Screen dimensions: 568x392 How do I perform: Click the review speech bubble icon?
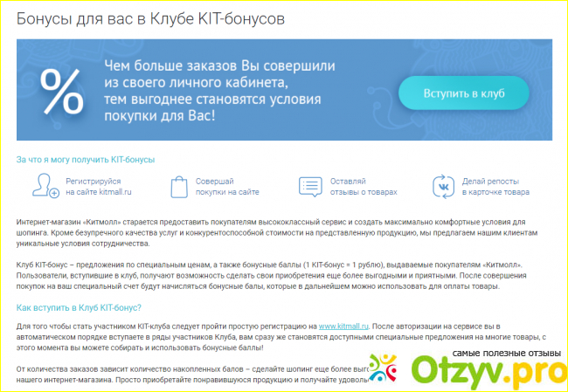coord(309,185)
